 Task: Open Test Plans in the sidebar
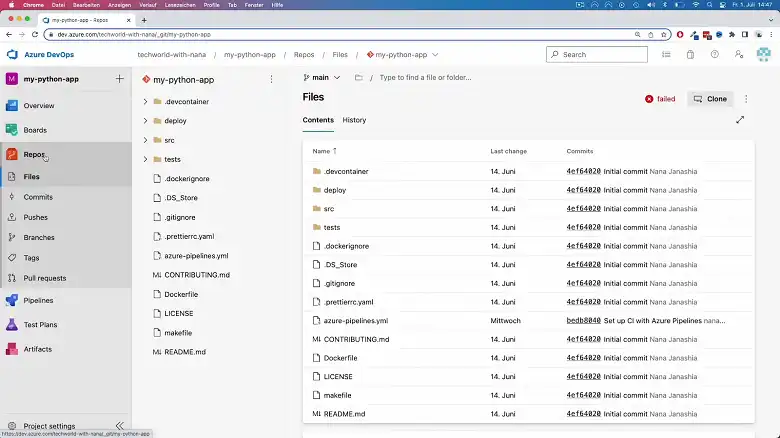[x=40, y=325]
